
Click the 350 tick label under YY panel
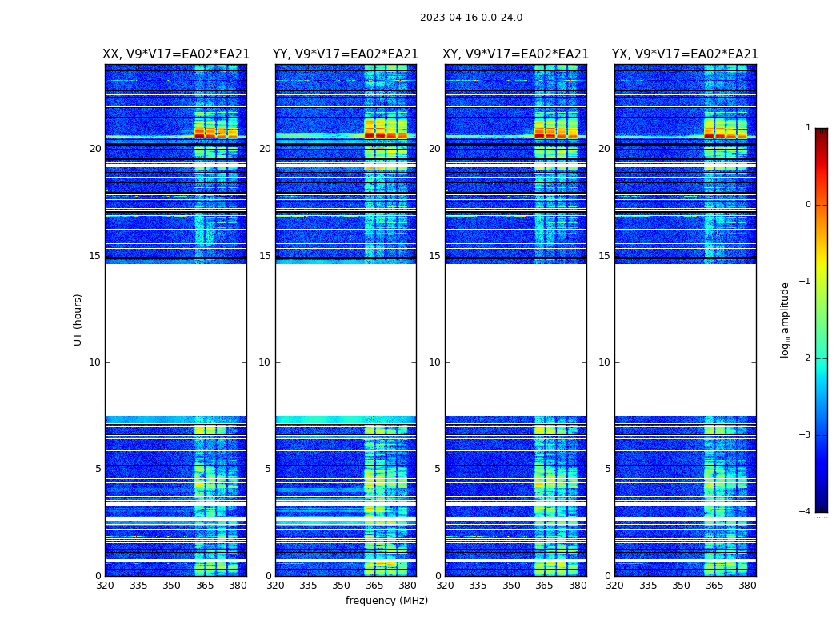coord(341,586)
